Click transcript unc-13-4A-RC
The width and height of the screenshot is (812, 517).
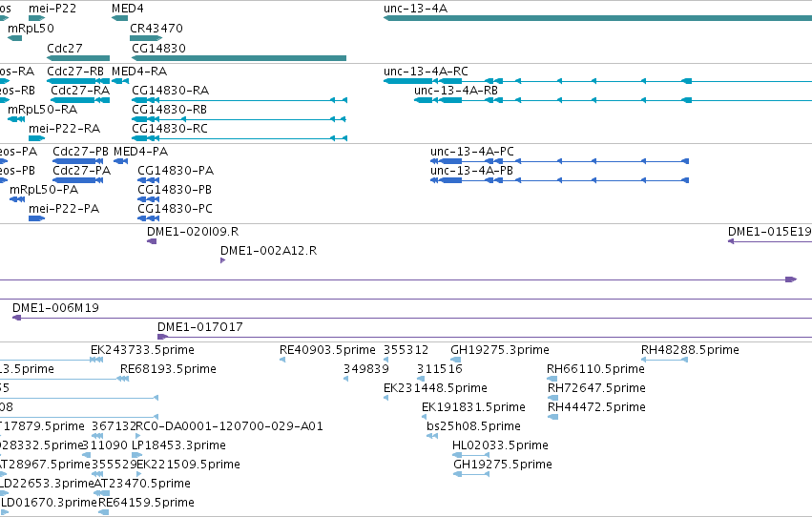(x=597, y=81)
